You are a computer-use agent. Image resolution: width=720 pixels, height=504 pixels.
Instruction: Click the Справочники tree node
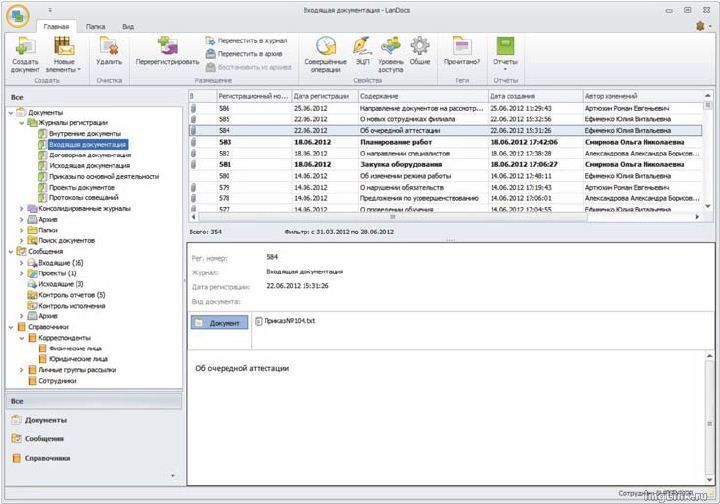pos(48,327)
